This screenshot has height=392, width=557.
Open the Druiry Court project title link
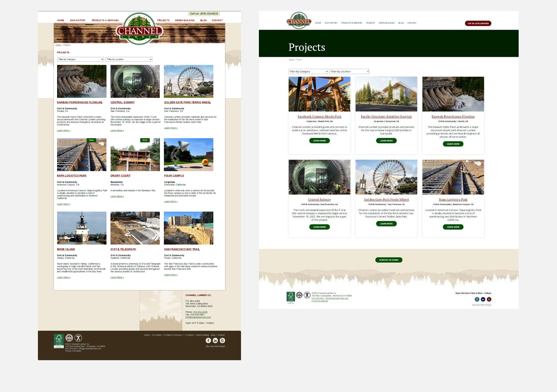click(120, 176)
